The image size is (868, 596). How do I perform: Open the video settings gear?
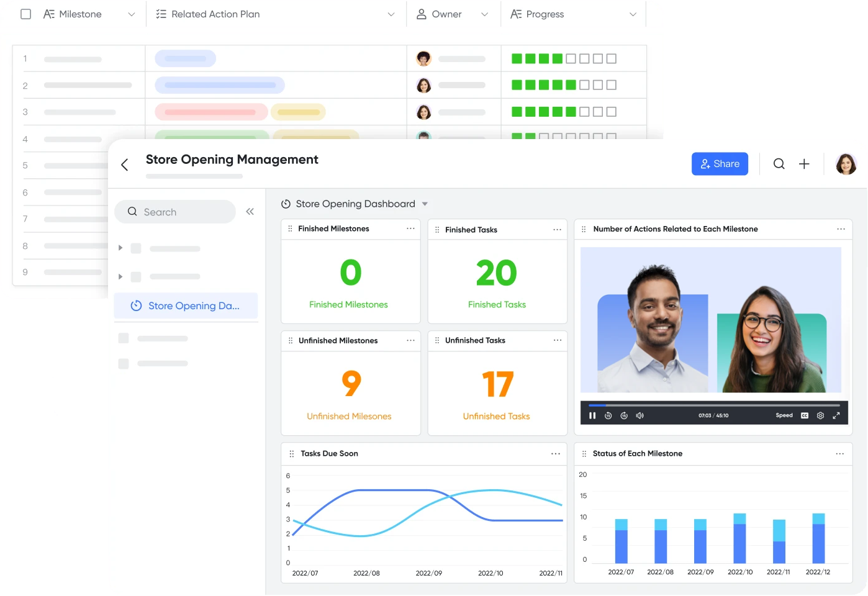pos(820,415)
